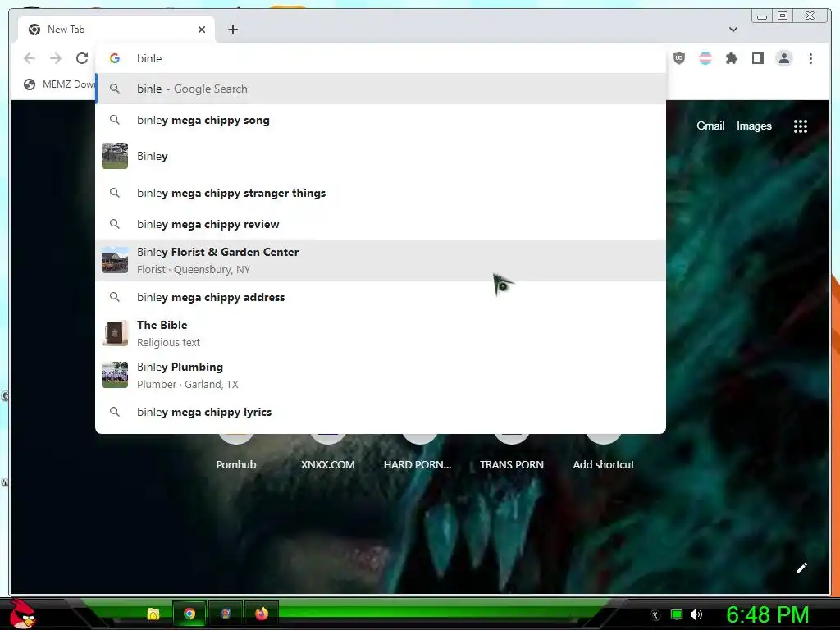Choose 'binley mega chippy lyrics' suggestion

[x=381, y=412]
